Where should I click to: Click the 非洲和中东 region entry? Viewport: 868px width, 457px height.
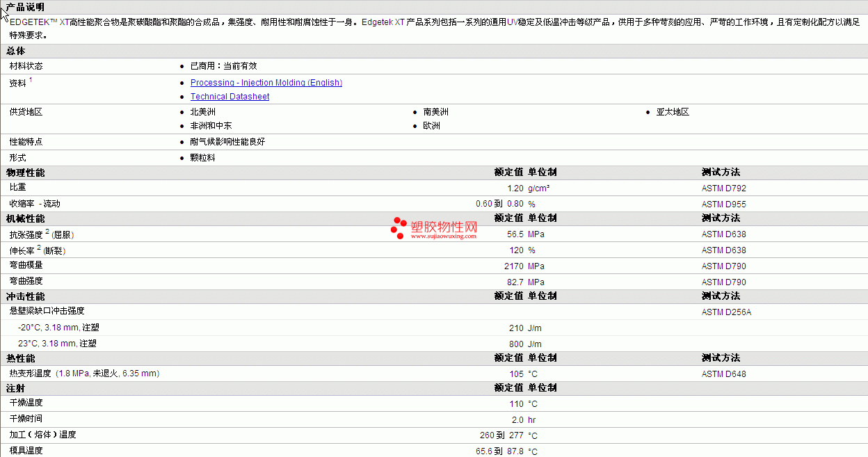[211, 126]
